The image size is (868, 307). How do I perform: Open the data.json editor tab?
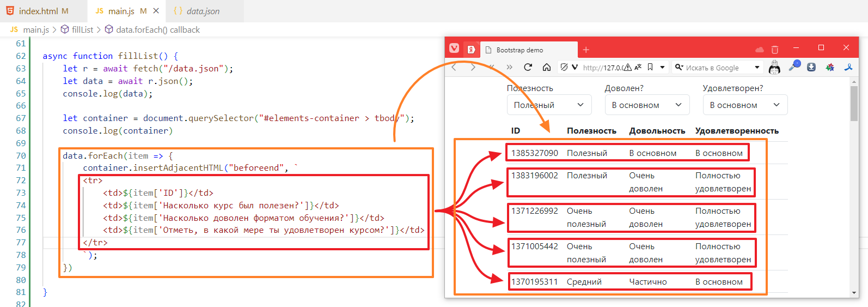click(x=203, y=11)
